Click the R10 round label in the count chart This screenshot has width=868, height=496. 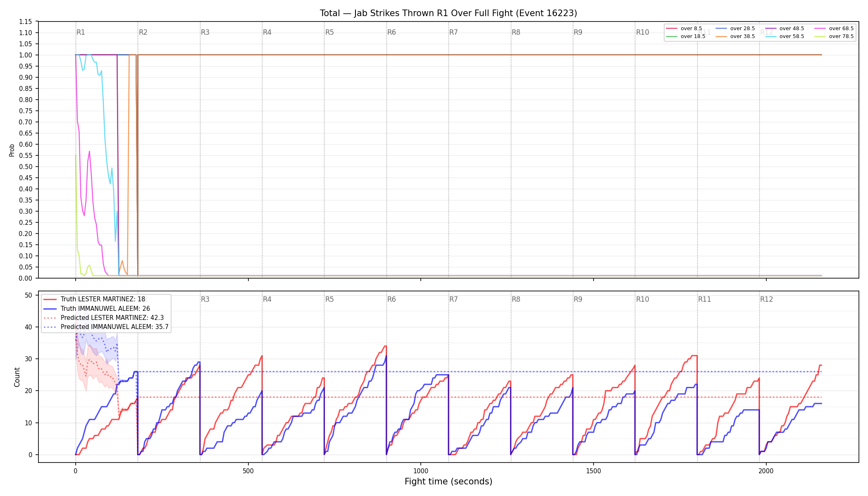pyautogui.click(x=642, y=299)
